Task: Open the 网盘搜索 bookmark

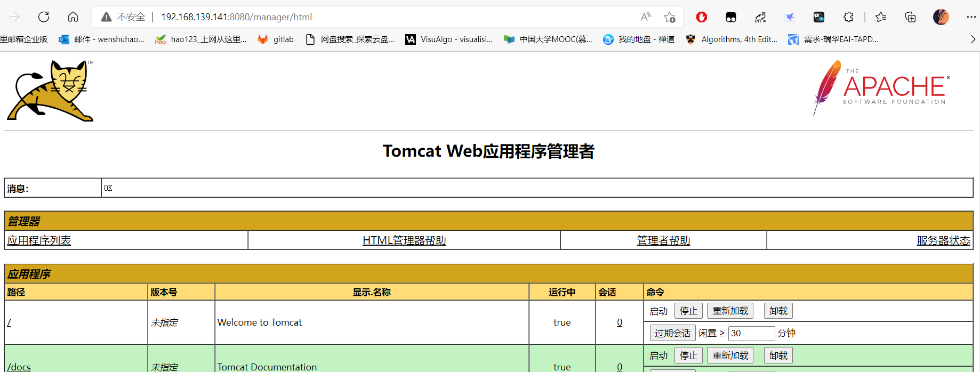Action: tap(350, 39)
